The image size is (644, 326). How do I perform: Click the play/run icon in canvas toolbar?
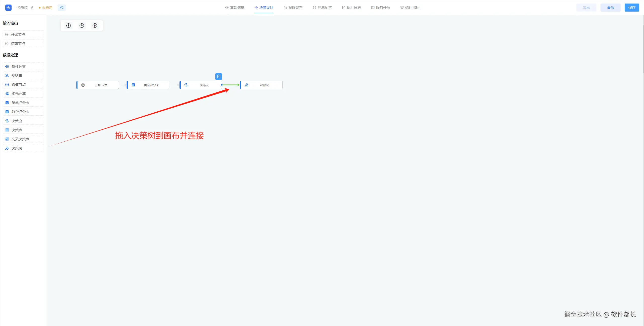(95, 25)
